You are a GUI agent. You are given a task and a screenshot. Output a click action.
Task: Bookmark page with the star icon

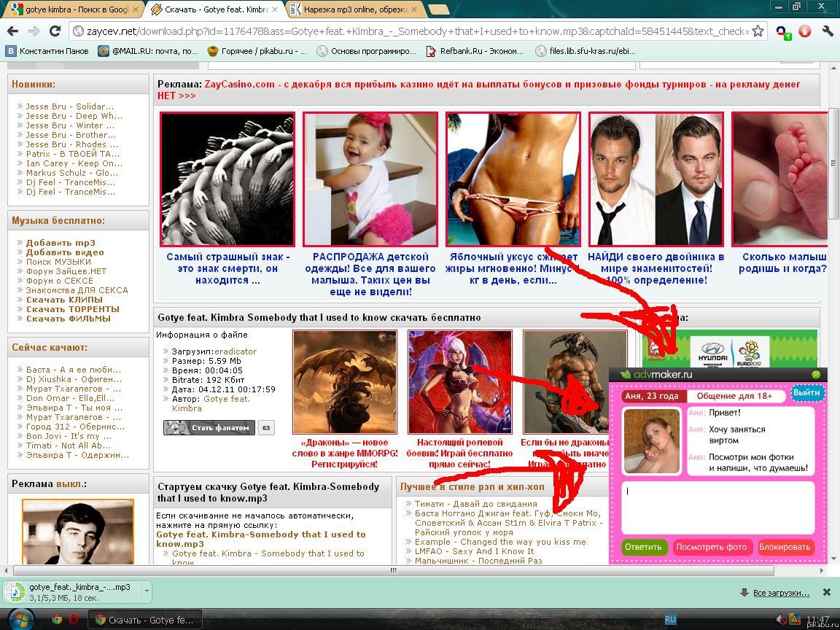pos(758,31)
